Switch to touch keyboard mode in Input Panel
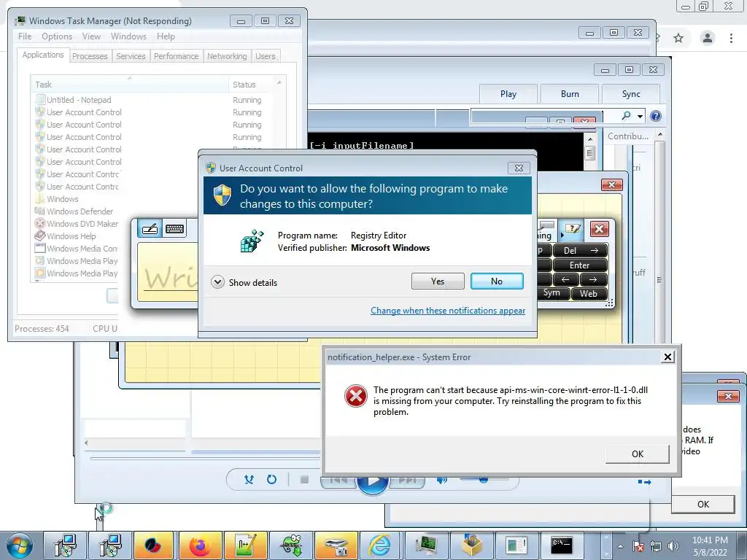747x560 pixels. [x=174, y=228]
